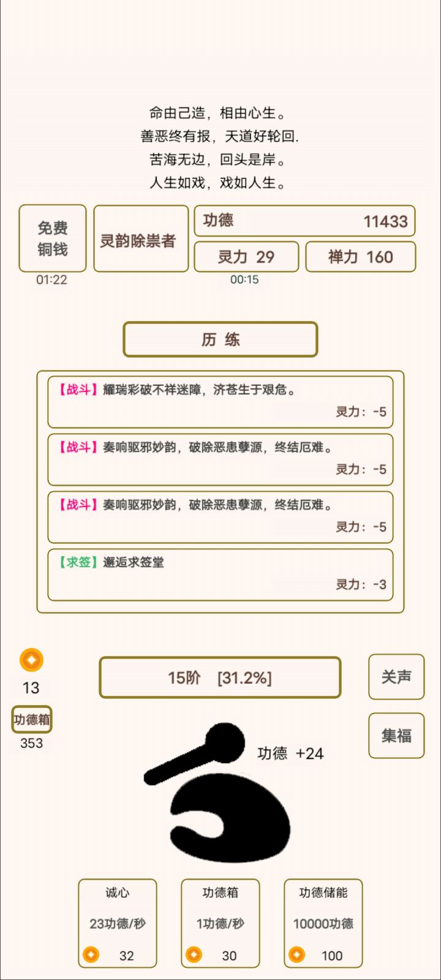441x980 pixels.
Task: Select the 禅力 160 stat box
Action: point(360,257)
